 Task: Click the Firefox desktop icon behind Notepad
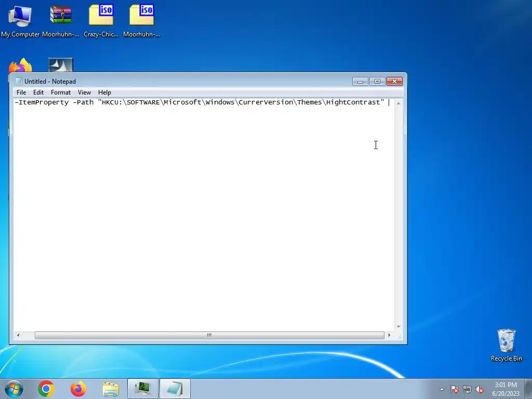[21, 65]
